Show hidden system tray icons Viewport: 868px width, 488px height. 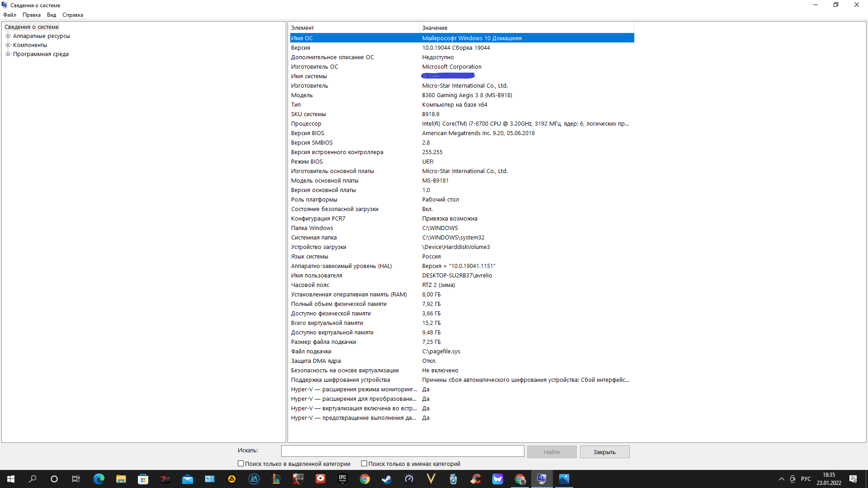pyautogui.click(x=781, y=479)
